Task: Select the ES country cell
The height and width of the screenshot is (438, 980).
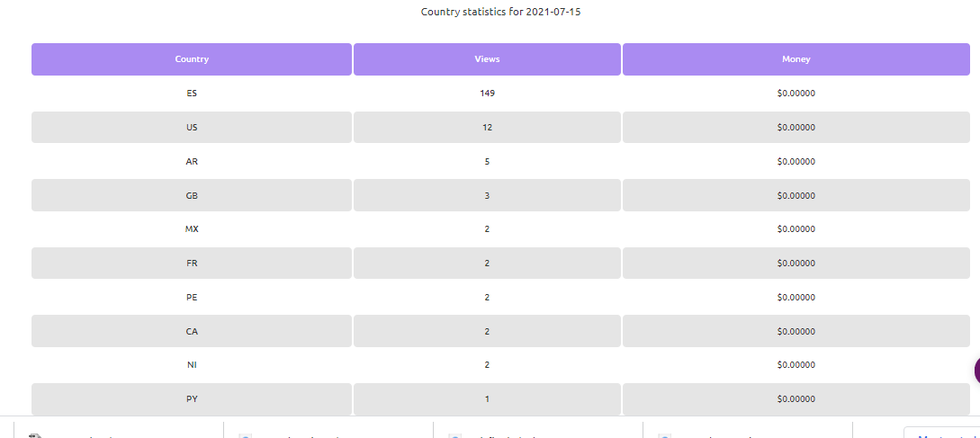Action: coord(192,94)
